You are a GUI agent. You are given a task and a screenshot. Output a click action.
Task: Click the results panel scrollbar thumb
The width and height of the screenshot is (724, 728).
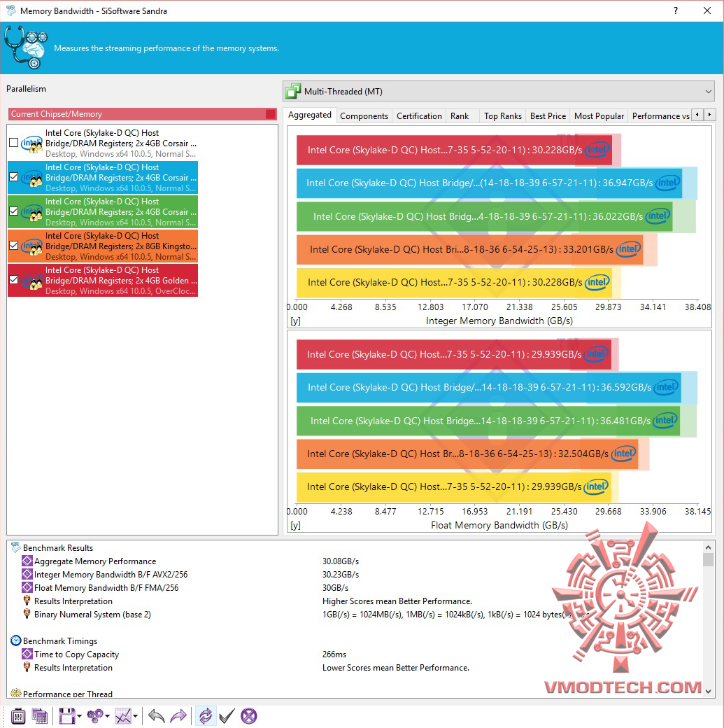tap(708, 560)
